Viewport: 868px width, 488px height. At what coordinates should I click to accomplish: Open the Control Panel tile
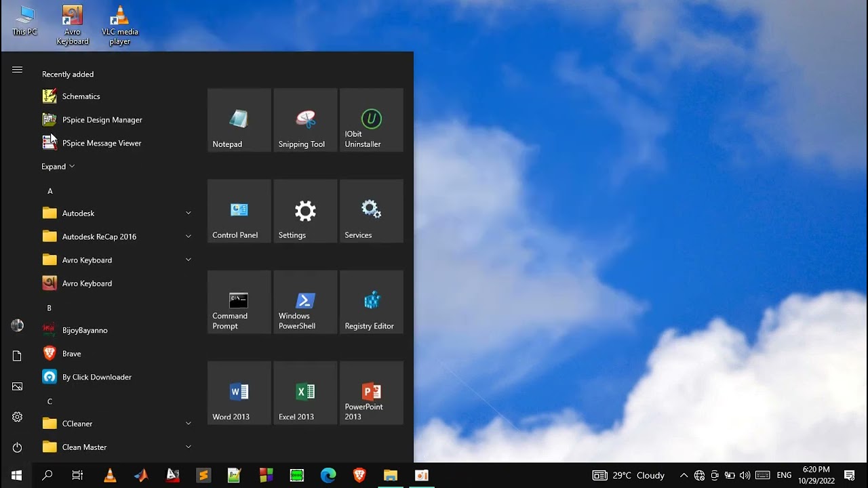pyautogui.click(x=239, y=211)
